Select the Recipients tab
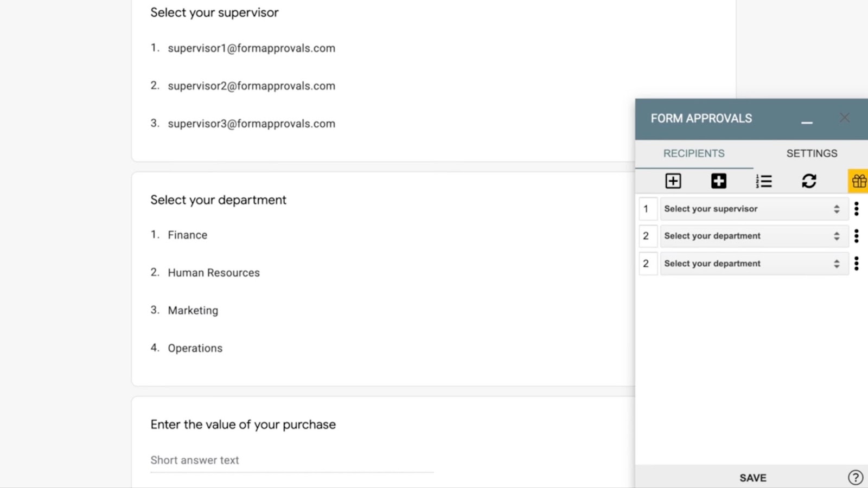 click(x=694, y=153)
